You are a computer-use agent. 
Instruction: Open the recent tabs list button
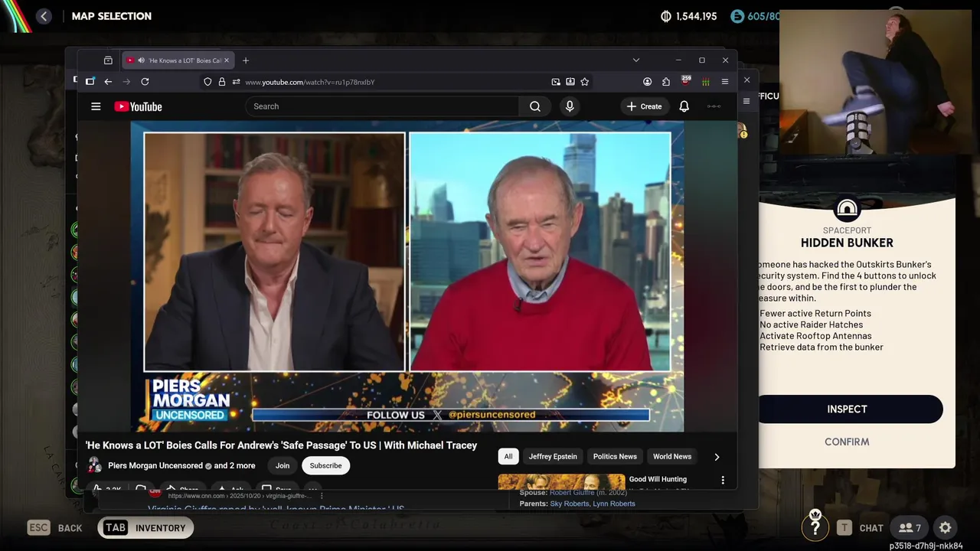pyautogui.click(x=108, y=60)
